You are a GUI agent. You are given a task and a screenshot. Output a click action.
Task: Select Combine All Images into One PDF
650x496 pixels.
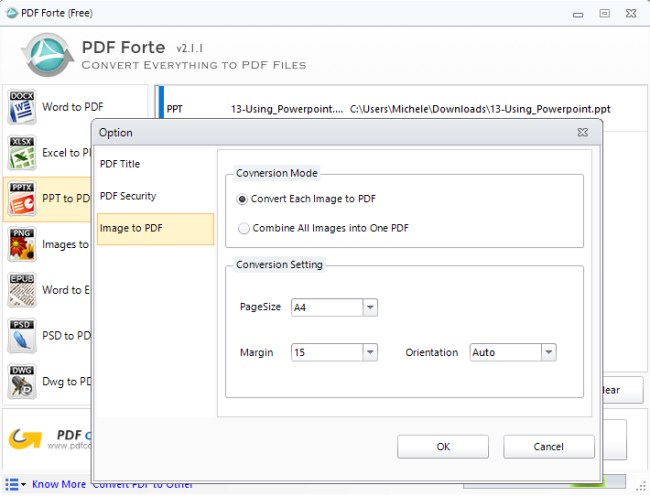(323, 228)
